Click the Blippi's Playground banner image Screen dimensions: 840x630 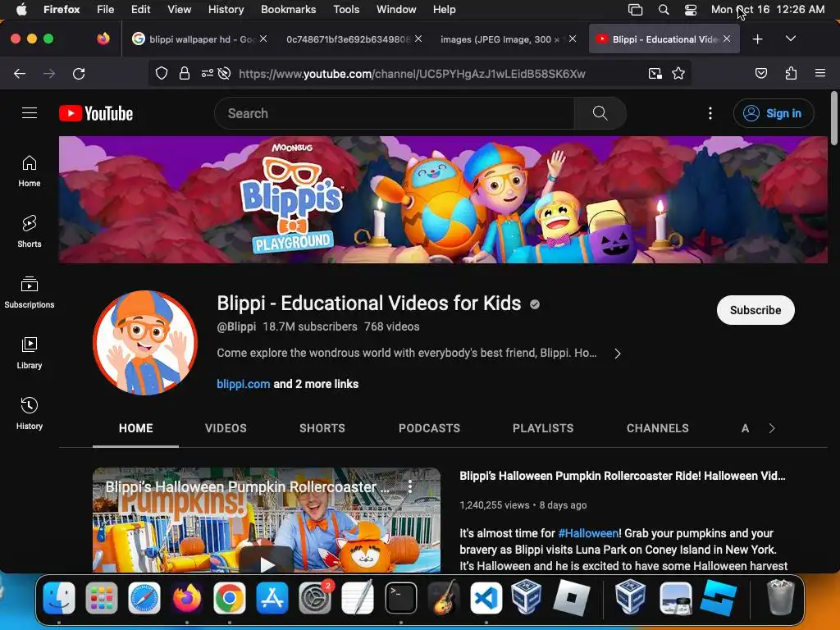tap(443, 199)
